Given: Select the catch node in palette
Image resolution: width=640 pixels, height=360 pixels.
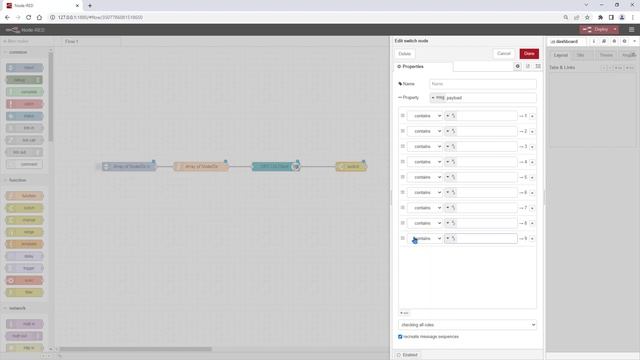Looking at the screenshot, I should point(24,104).
